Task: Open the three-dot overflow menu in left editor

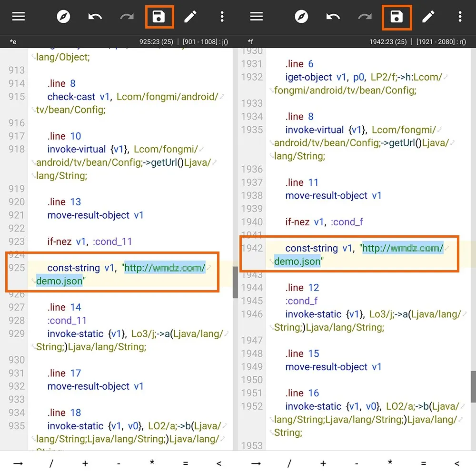Action: click(x=222, y=17)
